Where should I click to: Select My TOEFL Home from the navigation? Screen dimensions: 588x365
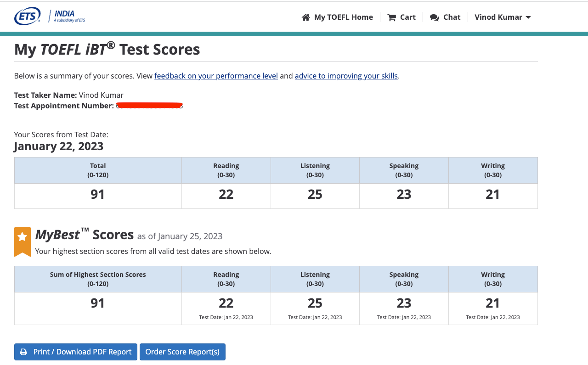tap(344, 17)
